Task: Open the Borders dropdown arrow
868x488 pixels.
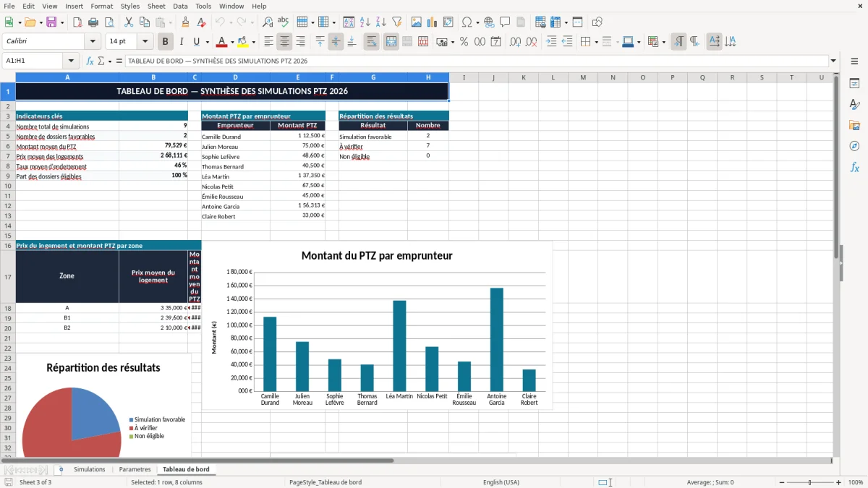Action: 596,42
